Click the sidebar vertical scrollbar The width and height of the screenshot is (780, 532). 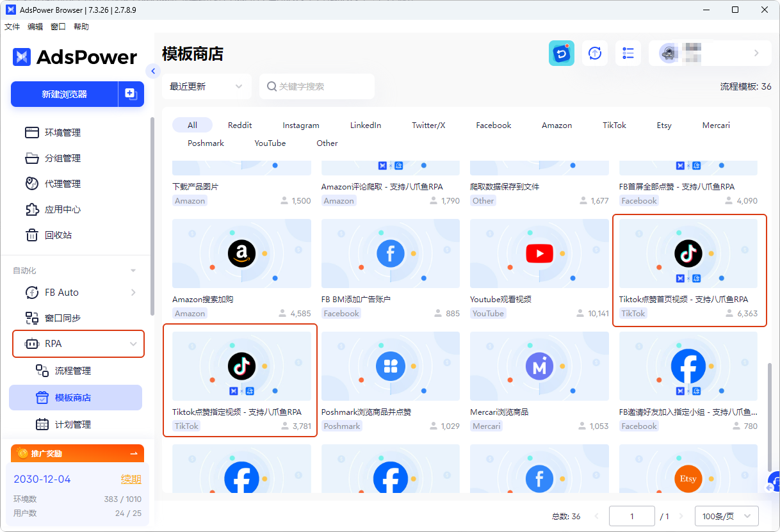(x=152, y=216)
